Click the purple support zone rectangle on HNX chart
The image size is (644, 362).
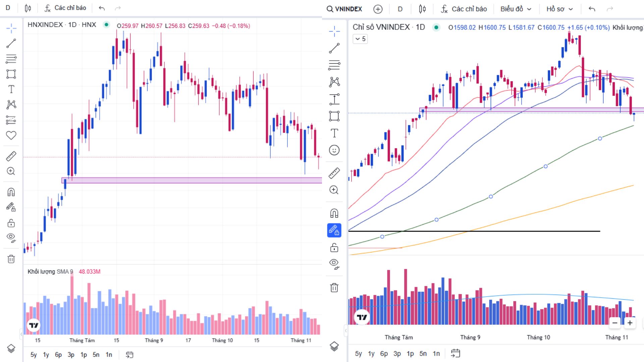point(191,180)
